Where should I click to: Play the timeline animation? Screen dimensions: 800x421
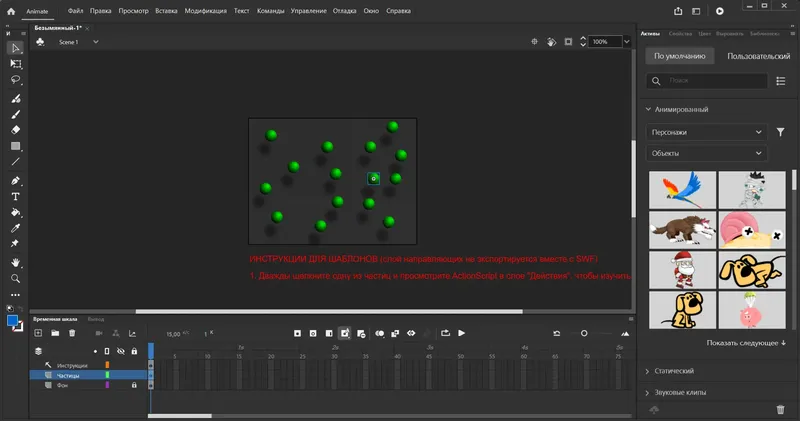462,333
